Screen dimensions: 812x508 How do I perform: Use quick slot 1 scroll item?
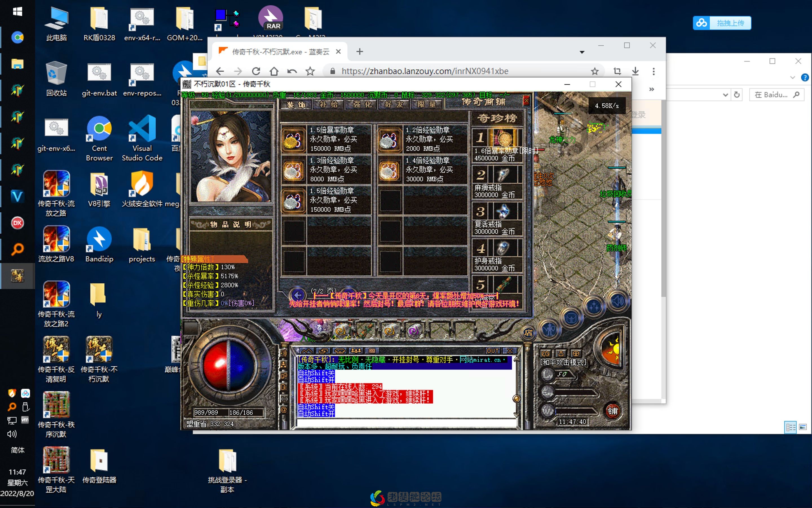342,331
